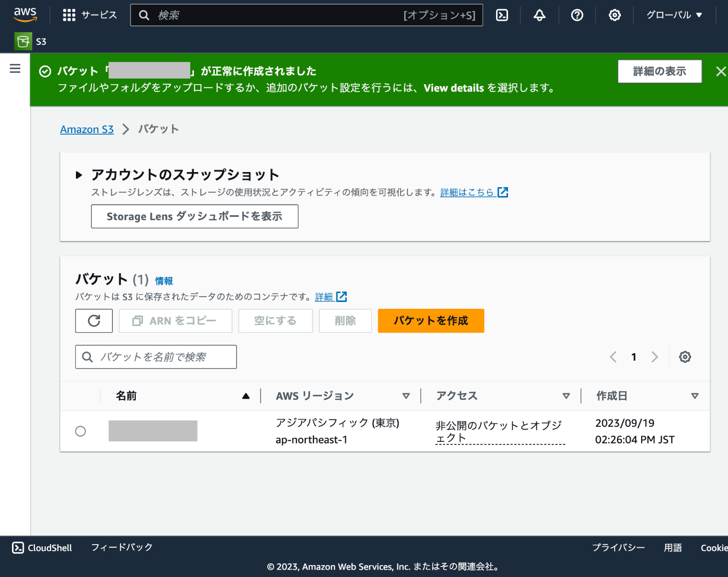
Task: Click the success checkmark icon in banner
Action: [45, 71]
